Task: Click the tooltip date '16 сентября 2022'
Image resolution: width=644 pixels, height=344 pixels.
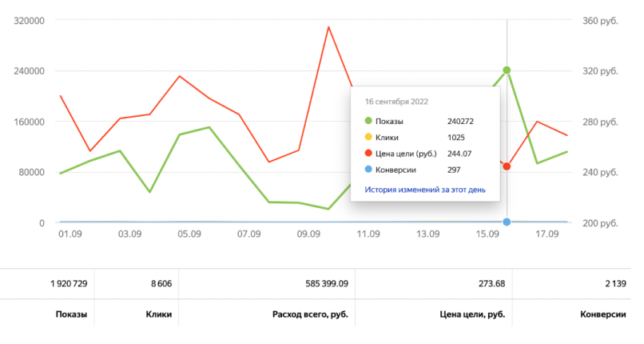Action: 396,102
